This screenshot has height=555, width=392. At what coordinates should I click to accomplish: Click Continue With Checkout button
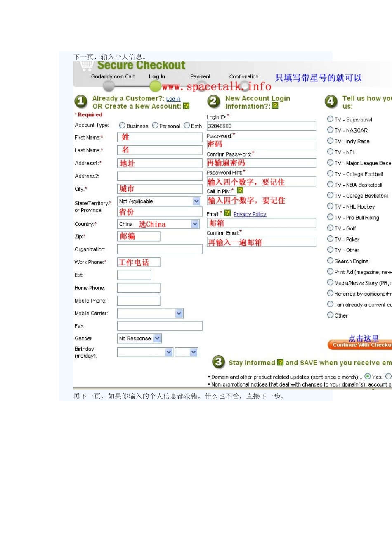360,345
